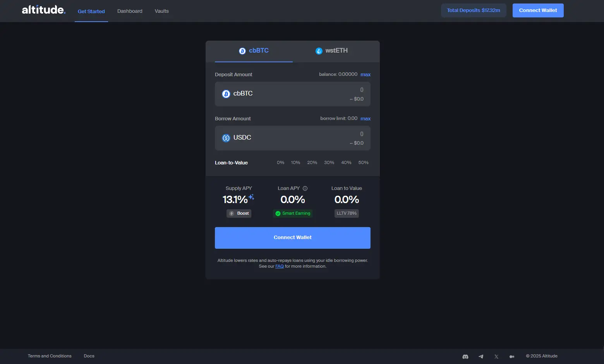Set Loan-to-Value to 30%
The image size is (604, 364).
(329, 163)
